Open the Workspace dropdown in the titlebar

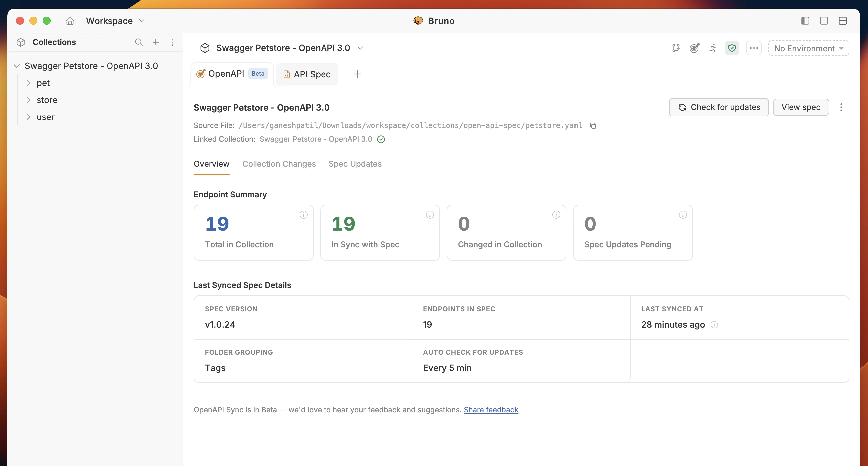click(114, 21)
